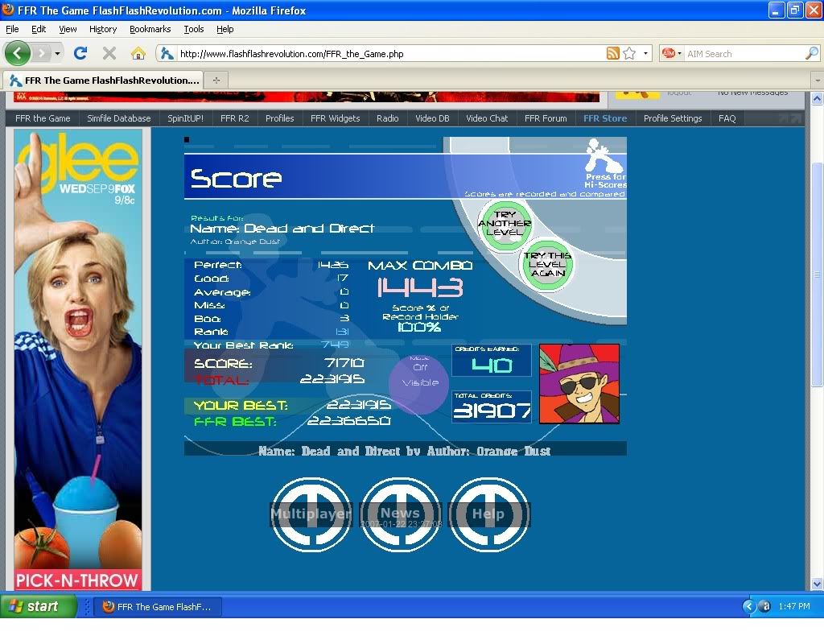Open a new tab with plus icon
Screen dimensions: 824x644
tap(216, 80)
